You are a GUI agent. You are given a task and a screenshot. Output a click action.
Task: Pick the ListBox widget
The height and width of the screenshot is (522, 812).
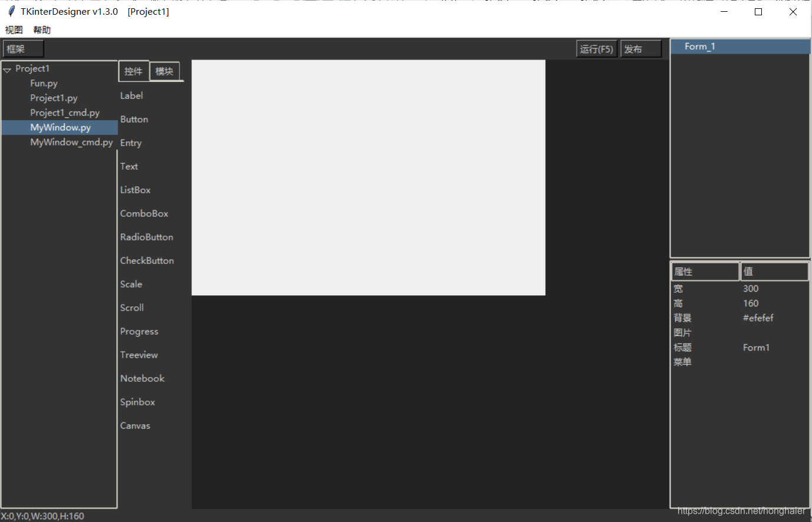(136, 190)
